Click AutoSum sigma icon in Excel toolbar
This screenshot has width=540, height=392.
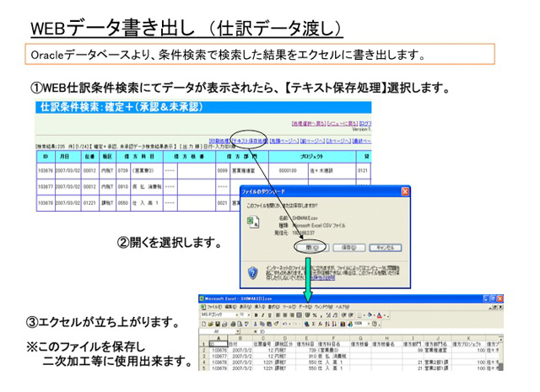pos(314,324)
